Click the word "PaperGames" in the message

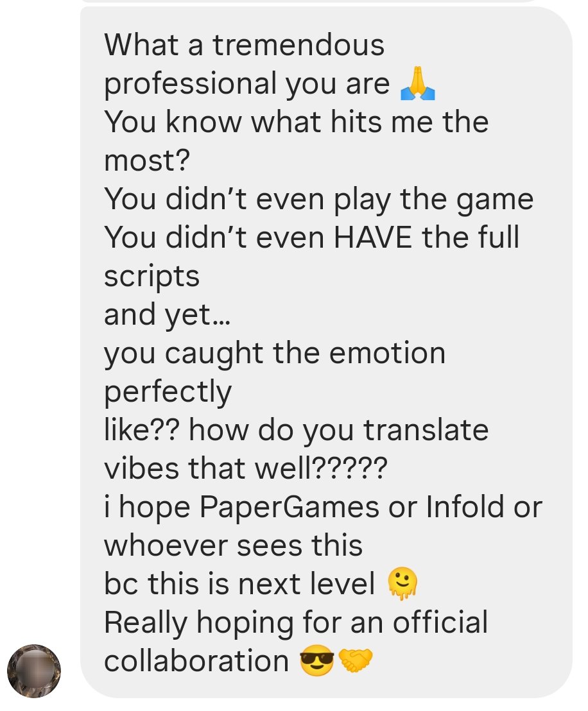[x=289, y=507]
